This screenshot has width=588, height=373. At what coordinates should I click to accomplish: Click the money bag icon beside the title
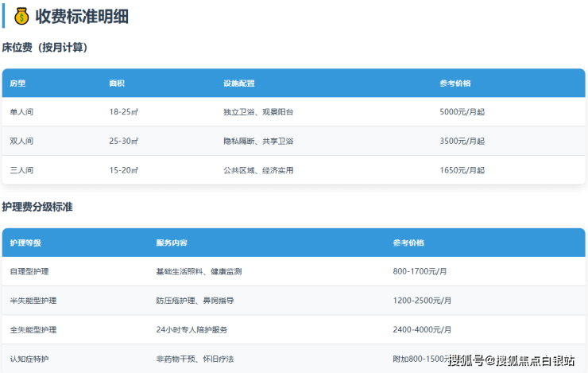click(x=21, y=15)
